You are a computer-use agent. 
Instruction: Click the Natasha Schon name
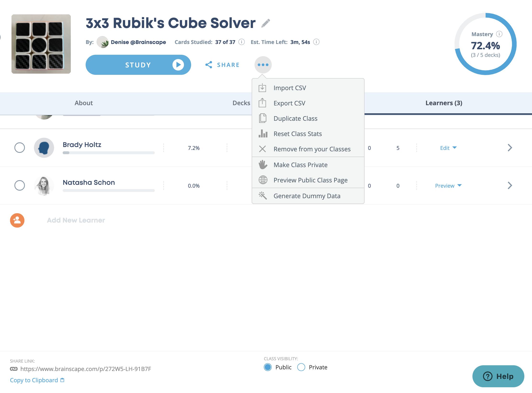pyautogui.click(x=89, y=182)
